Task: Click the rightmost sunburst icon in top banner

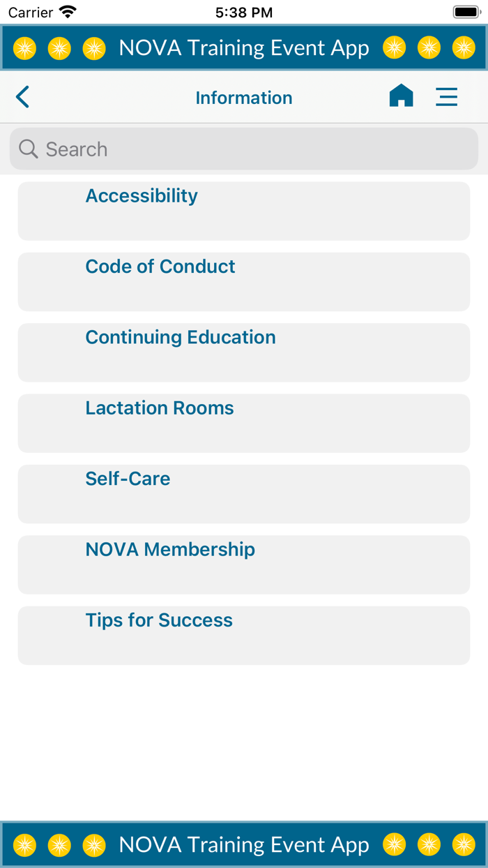Action: pyautogui.click(x=464, y=47)
